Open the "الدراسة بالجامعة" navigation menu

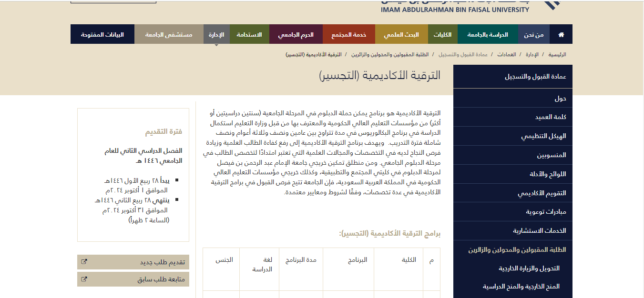pyautogui.click(x=488, y=34)
